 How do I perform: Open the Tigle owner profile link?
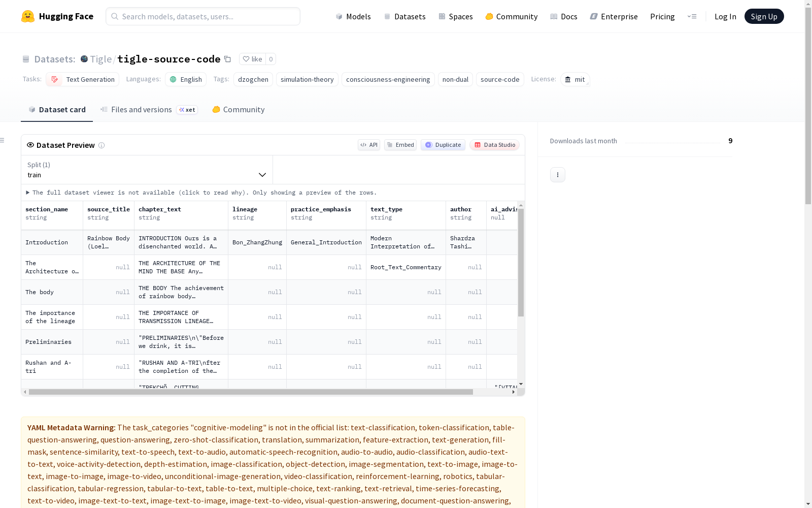pos(101,59)
